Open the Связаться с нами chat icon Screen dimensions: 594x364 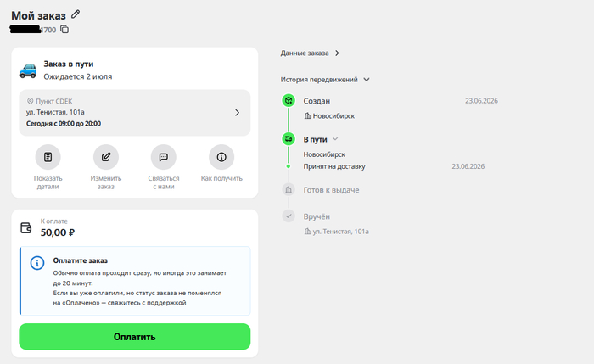(164, 157)
